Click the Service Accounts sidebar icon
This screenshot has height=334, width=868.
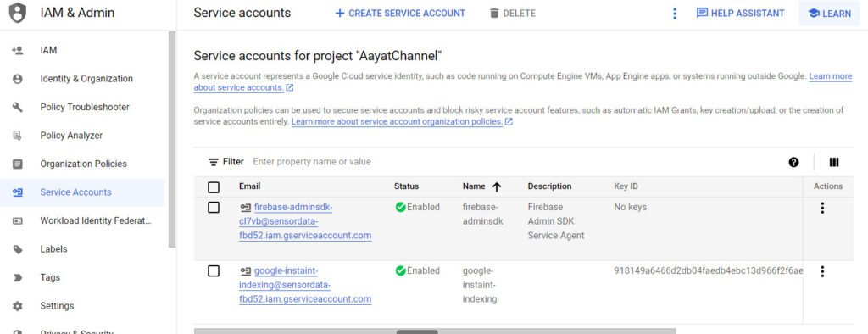(x=18, y=192)
